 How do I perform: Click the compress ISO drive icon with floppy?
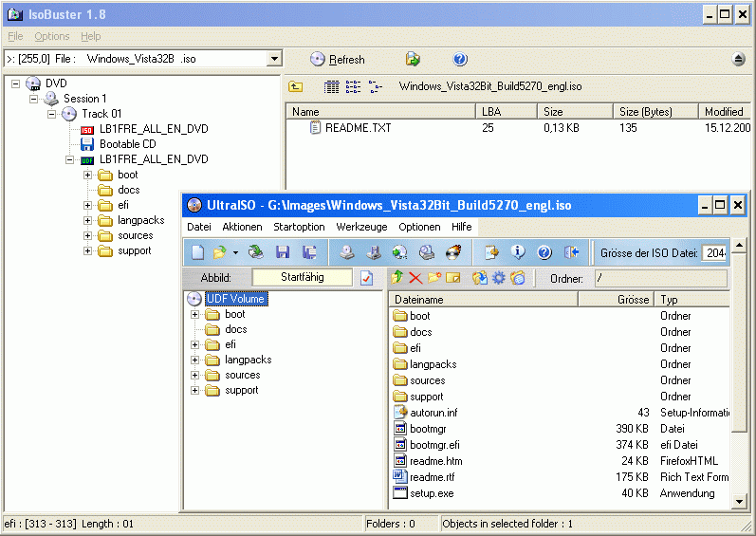pos(374,252)
